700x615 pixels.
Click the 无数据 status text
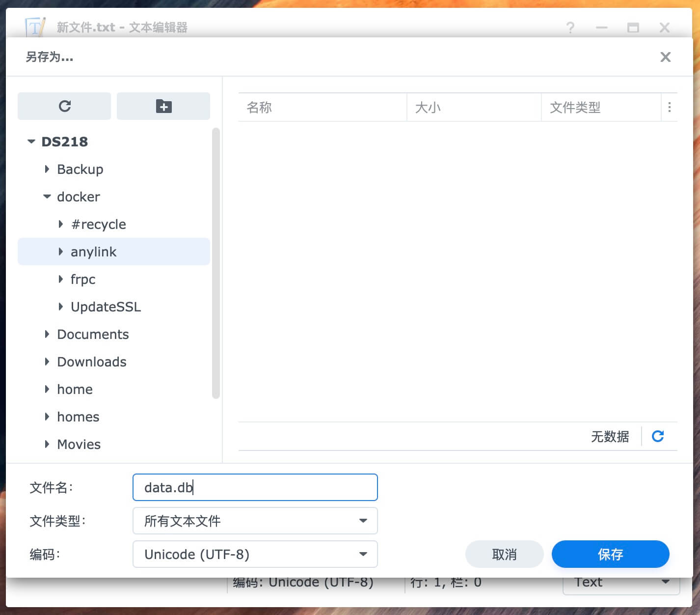[x=610, y=436]
